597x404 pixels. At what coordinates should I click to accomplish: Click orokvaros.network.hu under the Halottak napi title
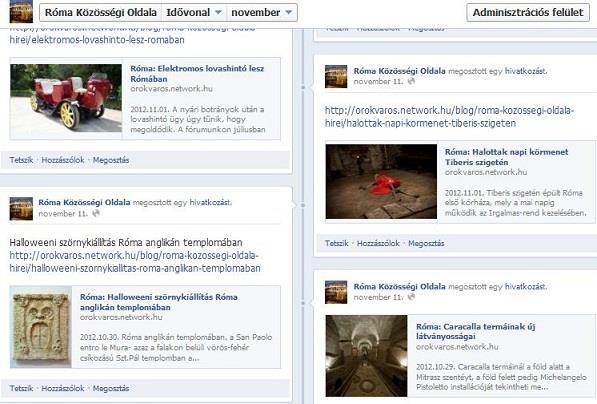tap(486, 172)
